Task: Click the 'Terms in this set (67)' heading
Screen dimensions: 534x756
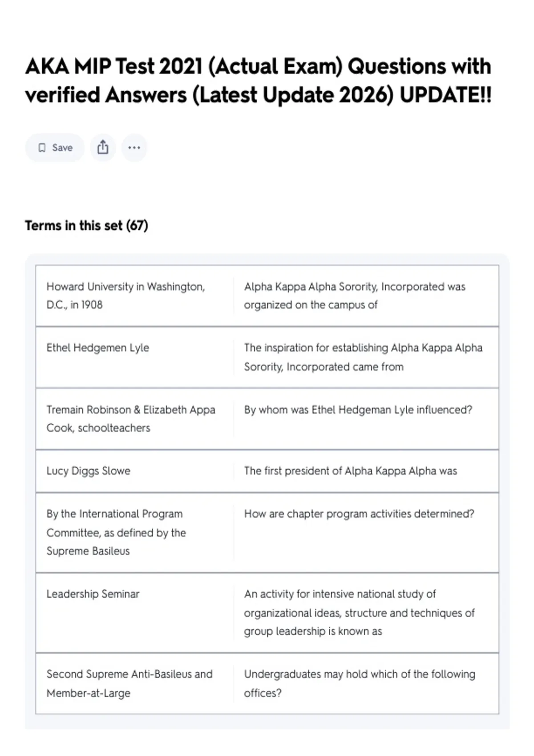Action: [x=86, y=226]
